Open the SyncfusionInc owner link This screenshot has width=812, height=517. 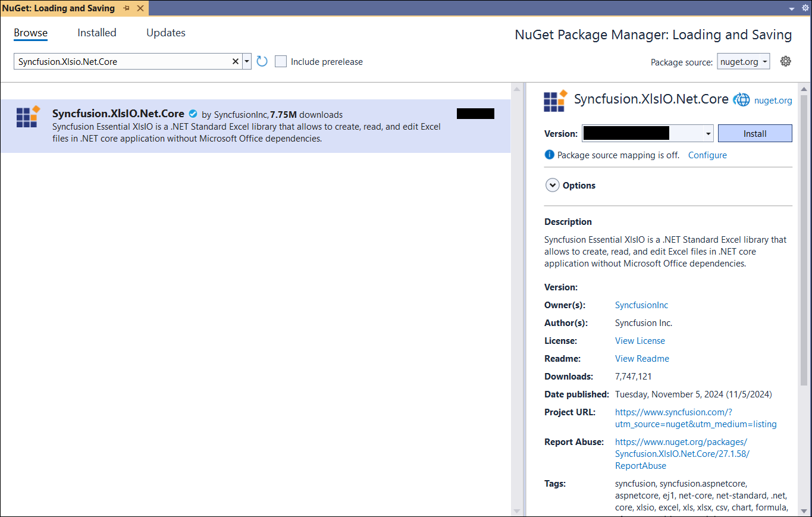click(641, 305)
